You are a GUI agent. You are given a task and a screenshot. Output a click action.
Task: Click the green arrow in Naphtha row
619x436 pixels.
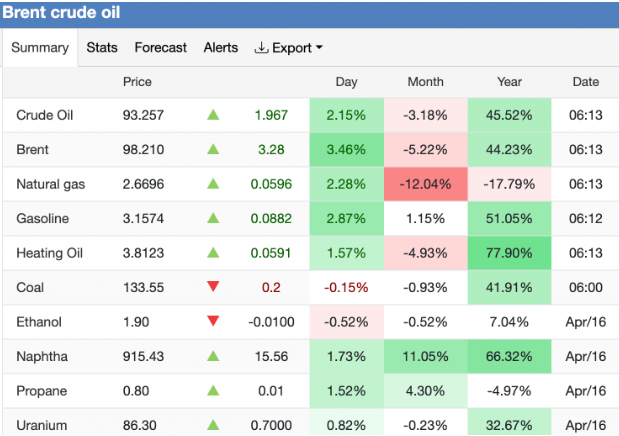[212, 356]
